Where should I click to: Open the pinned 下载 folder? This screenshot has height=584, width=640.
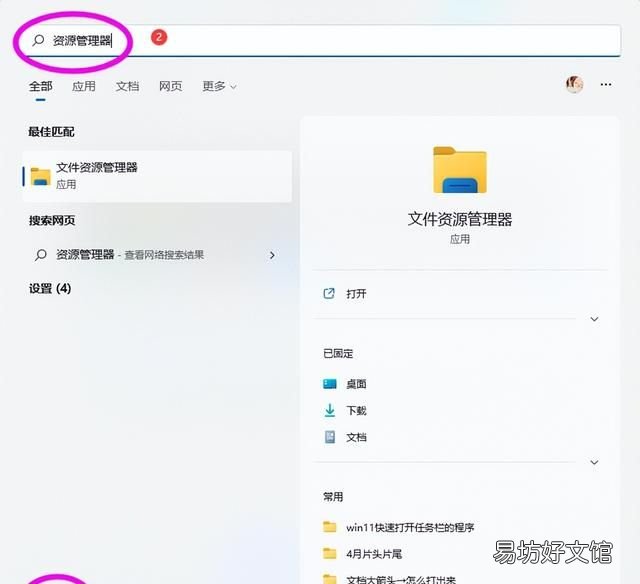click(356, 411)
